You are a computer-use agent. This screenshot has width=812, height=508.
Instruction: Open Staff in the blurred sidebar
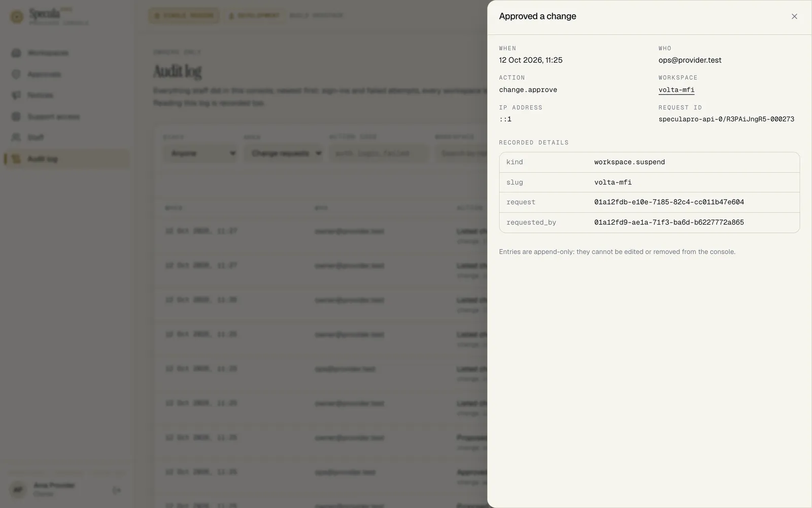coord(66,138)
